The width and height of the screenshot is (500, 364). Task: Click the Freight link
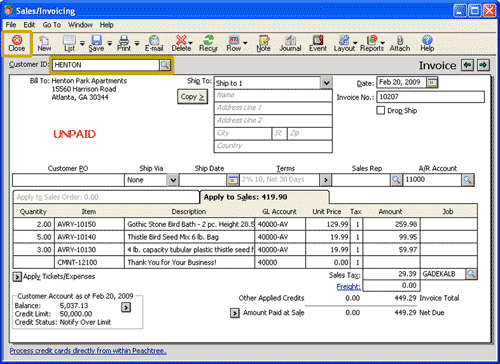pos(348,287)
